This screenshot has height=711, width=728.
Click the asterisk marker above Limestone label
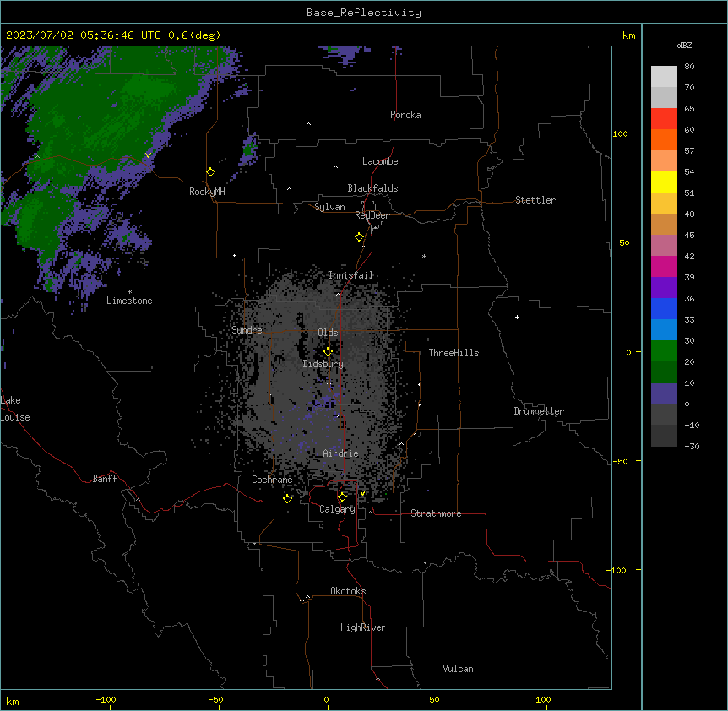pyautogui.click(x=129, y=292)
